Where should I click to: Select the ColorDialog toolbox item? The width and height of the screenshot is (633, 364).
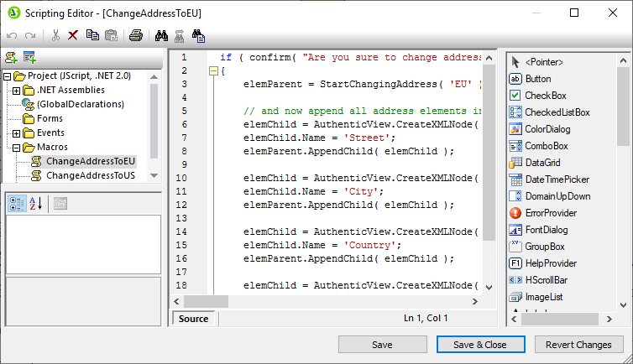click(545, 129)
